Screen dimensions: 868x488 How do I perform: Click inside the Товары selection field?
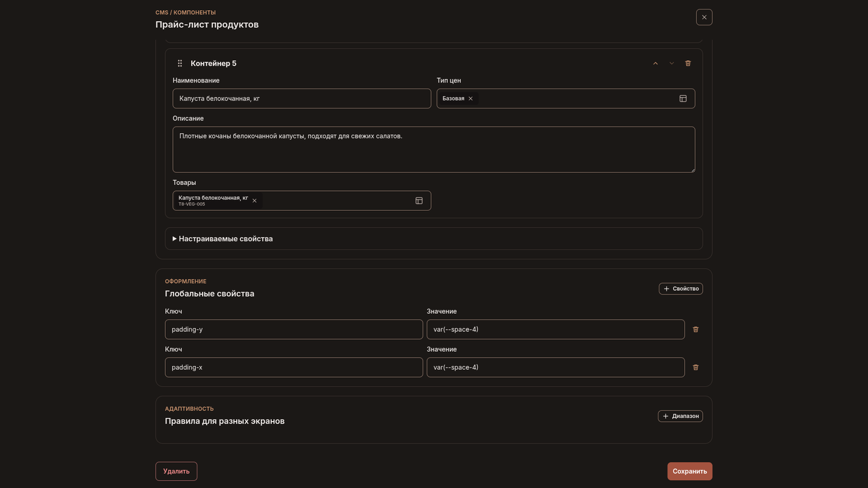click(302, 201)
